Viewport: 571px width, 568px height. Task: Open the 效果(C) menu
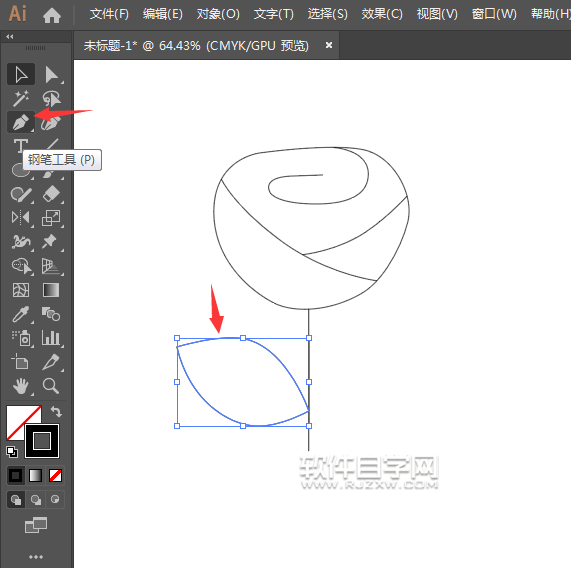382,14
